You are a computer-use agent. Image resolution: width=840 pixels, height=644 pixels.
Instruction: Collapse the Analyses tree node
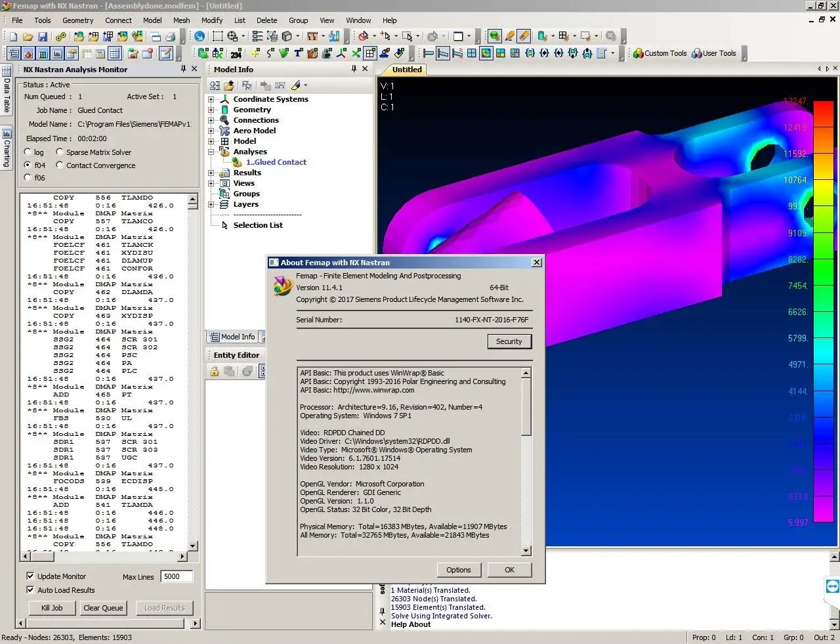click(x=211, y=152)
